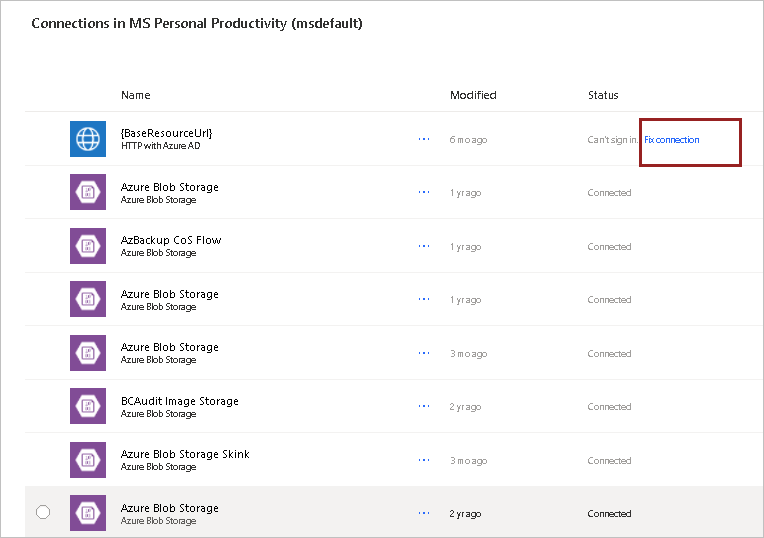Open more options for BCAudit Image Storage
The height and width of the screenshot is (538, 764).
pos(424,406)
